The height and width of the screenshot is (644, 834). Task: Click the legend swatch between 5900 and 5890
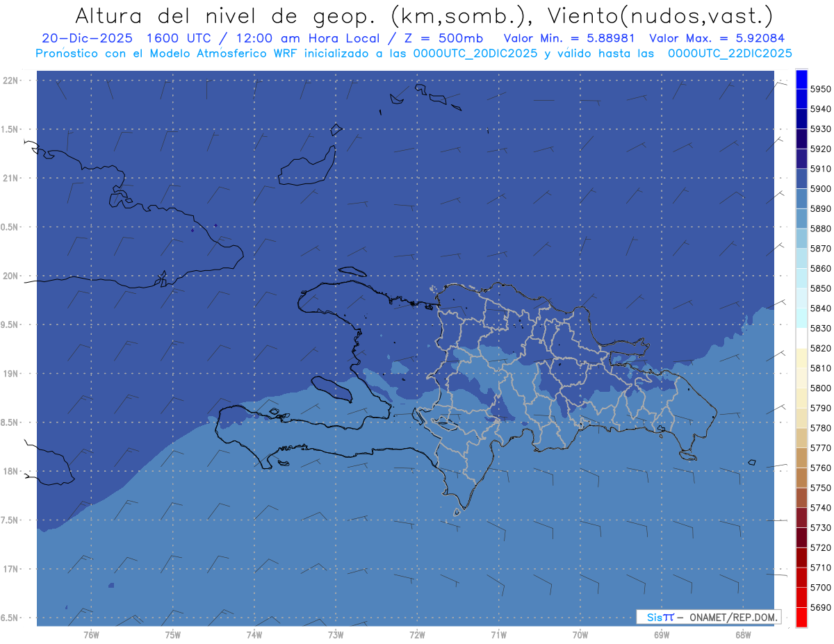pyautogui.click(x=801, y=199)
